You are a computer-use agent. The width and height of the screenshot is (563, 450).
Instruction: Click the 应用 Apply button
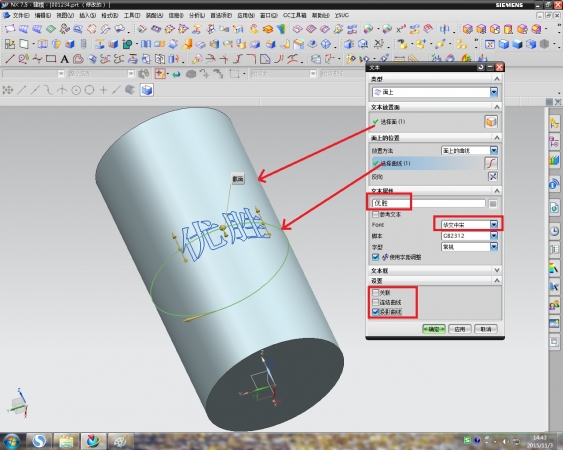click(460, 329)
